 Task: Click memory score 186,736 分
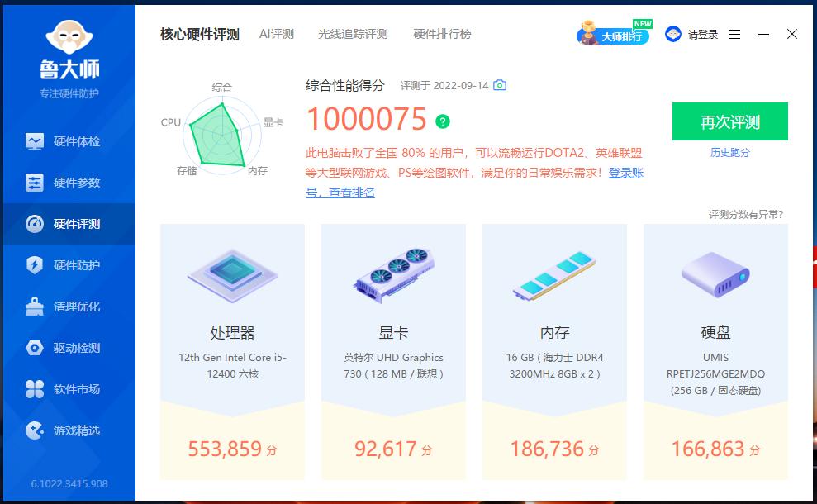(554, 449)
